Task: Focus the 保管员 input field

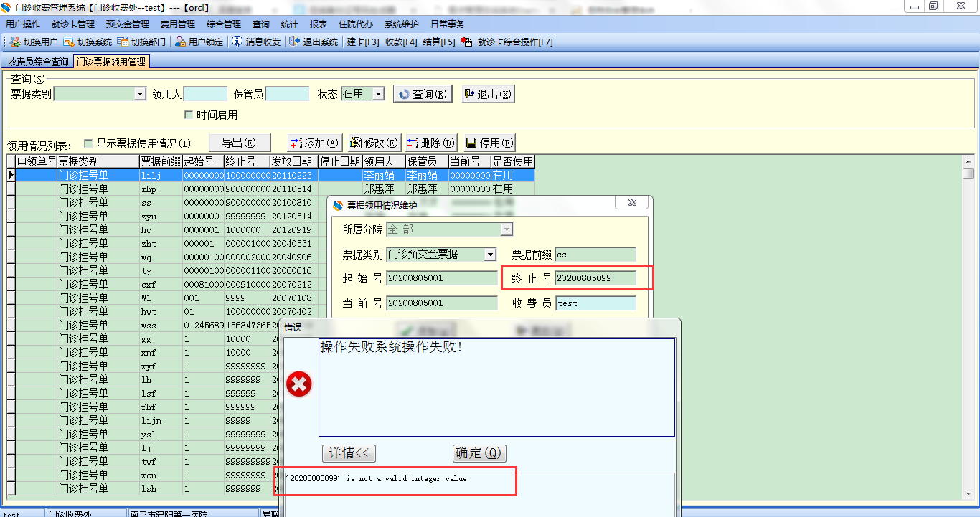Action: pyautogui.click(x=287, y=94)
